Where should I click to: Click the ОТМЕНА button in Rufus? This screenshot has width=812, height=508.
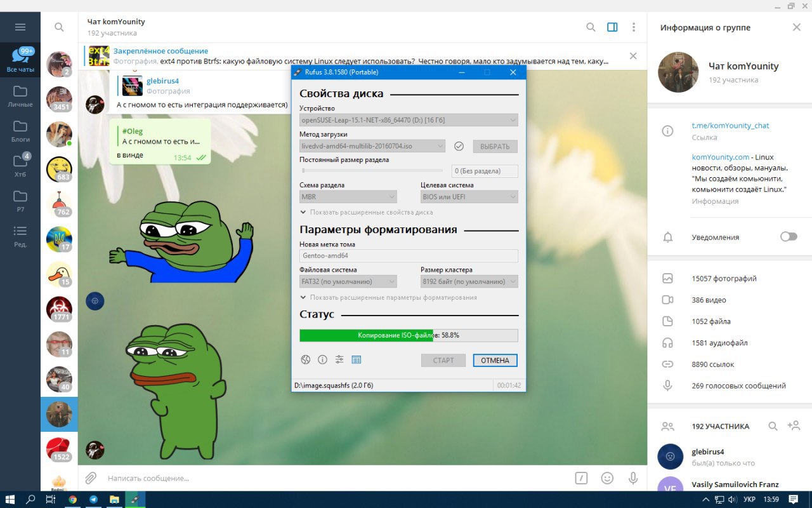coord(495,360)
